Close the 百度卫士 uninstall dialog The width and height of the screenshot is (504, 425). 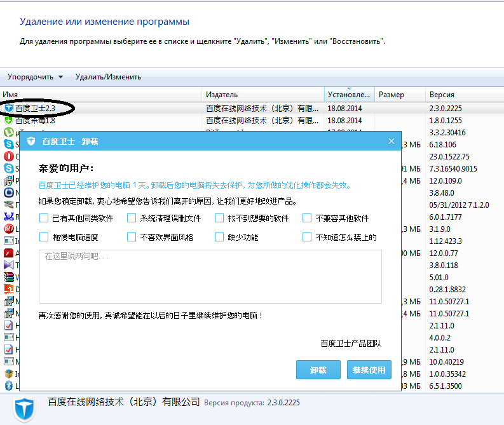pyautogui.click(x=391, y=141)
